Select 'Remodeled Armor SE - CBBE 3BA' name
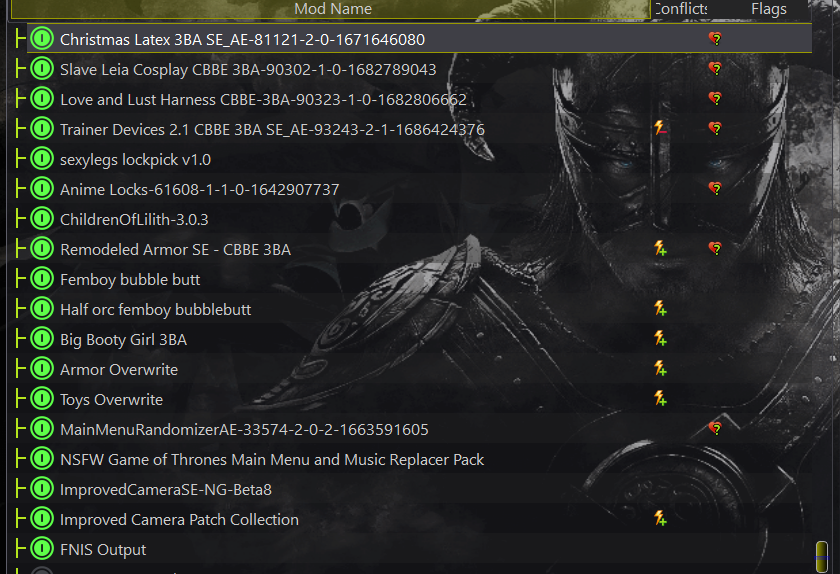The width and height of the screenshot is (840, 574). click(x=175, y=250)
